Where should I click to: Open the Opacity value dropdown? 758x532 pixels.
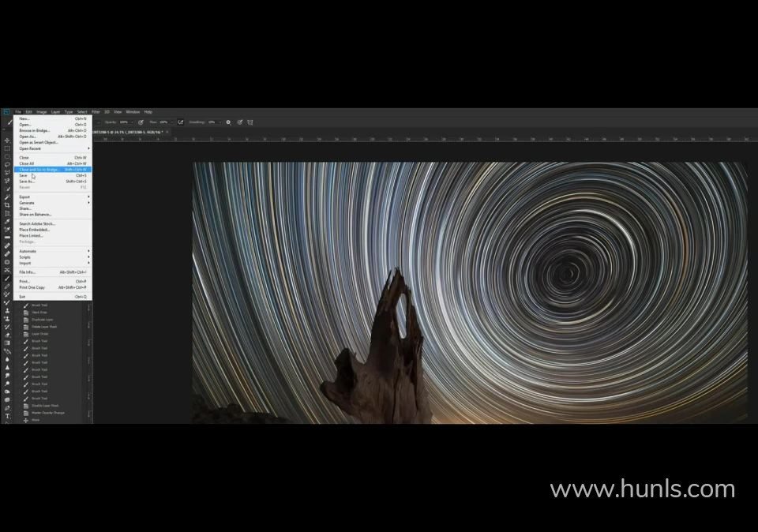(132, 122)
